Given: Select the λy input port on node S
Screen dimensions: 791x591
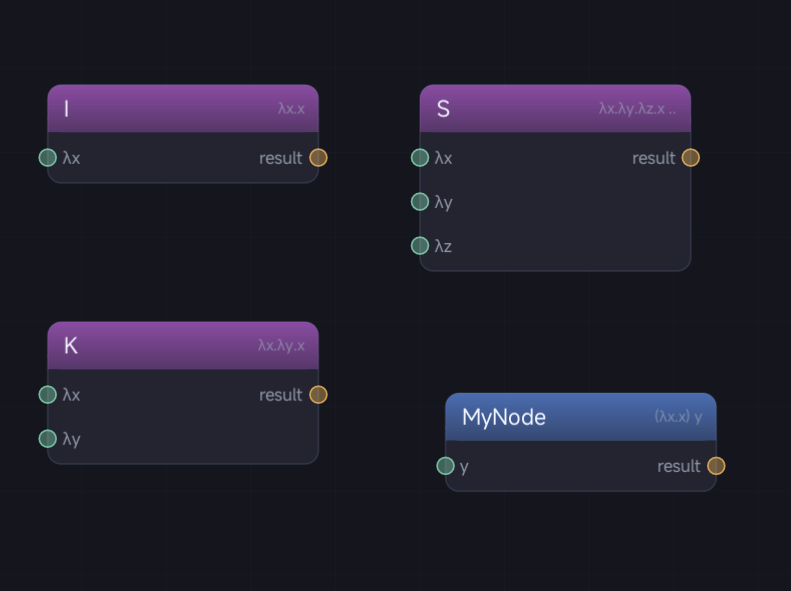Looking at the screenshot, I should [420, 202].
